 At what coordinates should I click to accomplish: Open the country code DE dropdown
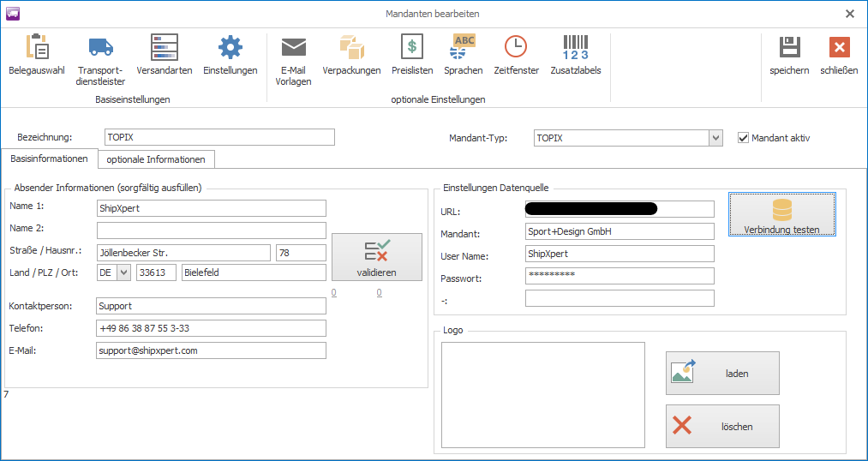tap(124, 272)
